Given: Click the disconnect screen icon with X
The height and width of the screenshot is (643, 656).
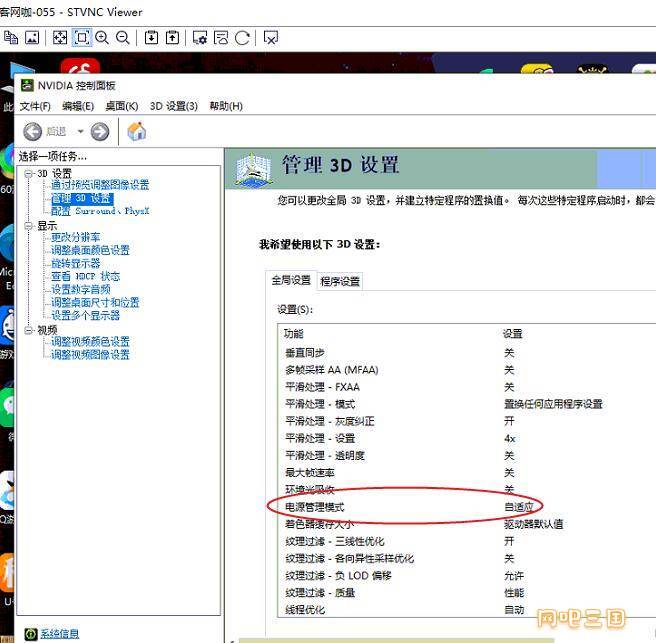Looking at the screenshot, I should pos(271,38).
